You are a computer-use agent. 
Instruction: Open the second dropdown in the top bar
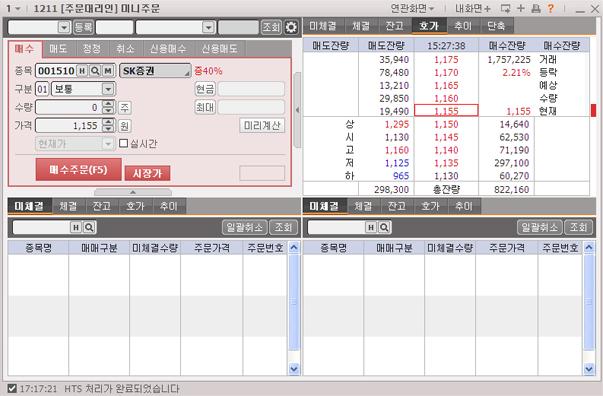(x=208, y=27)
